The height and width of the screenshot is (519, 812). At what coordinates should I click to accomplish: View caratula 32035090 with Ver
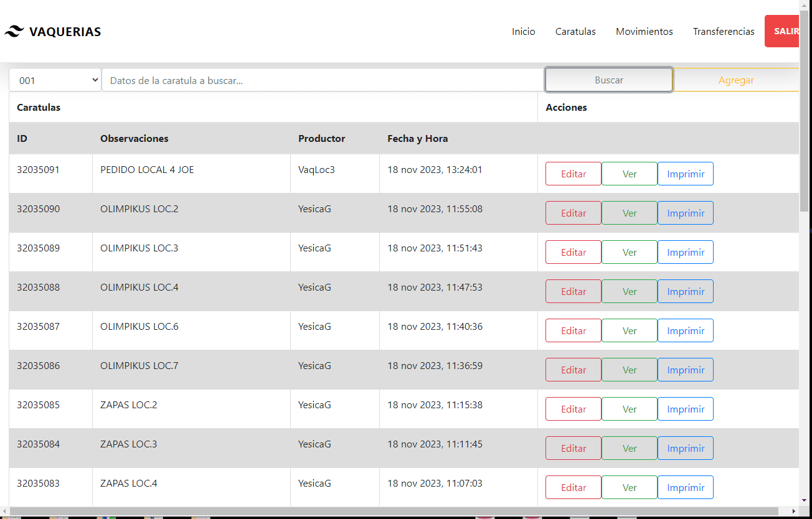630,213
